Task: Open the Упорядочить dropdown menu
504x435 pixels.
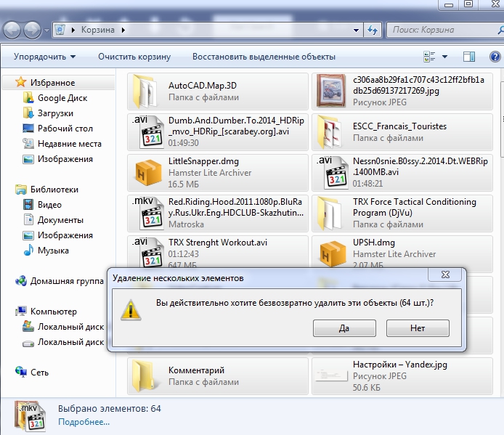Action: (x=44, y=57)
